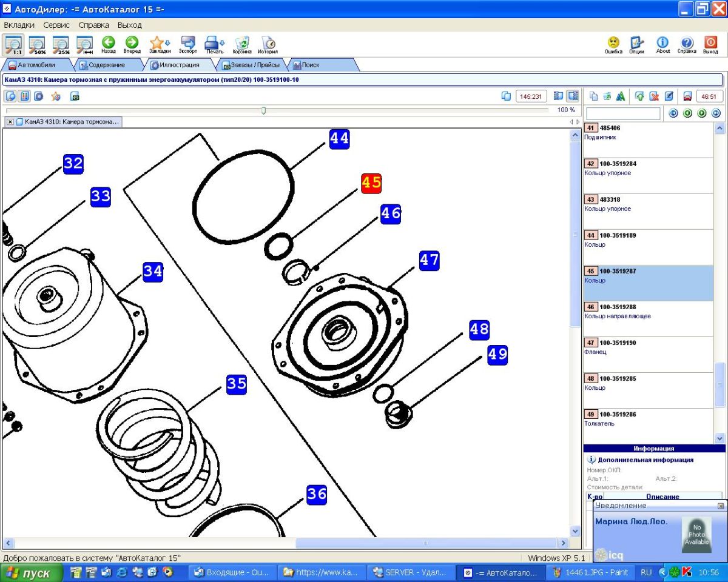Switch to the Автомобили tab
The image size is (728, 582).
36,65
